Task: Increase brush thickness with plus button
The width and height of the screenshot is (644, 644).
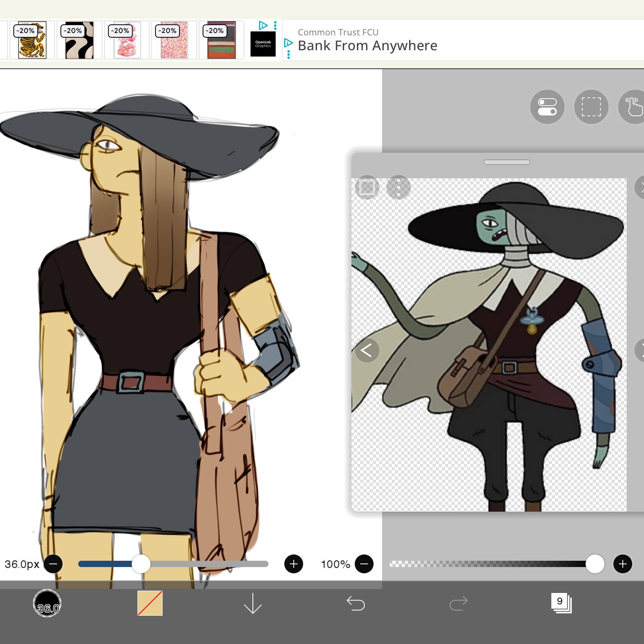Action: [294, 564]
